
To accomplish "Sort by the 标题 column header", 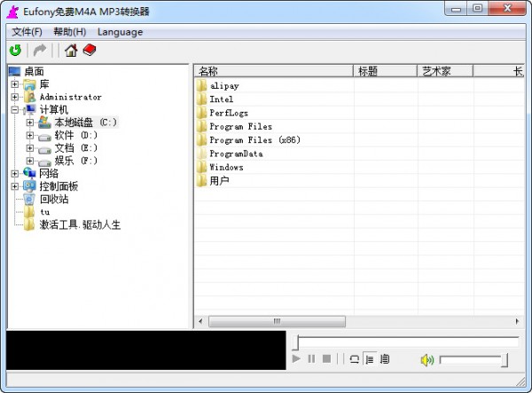I will click(386, 71).
